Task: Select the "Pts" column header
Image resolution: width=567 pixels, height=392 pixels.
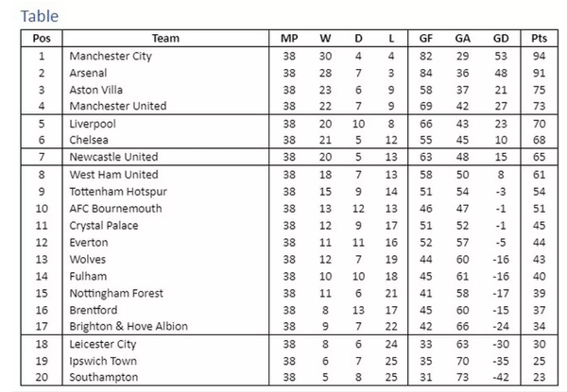Action: pos(539,39)
